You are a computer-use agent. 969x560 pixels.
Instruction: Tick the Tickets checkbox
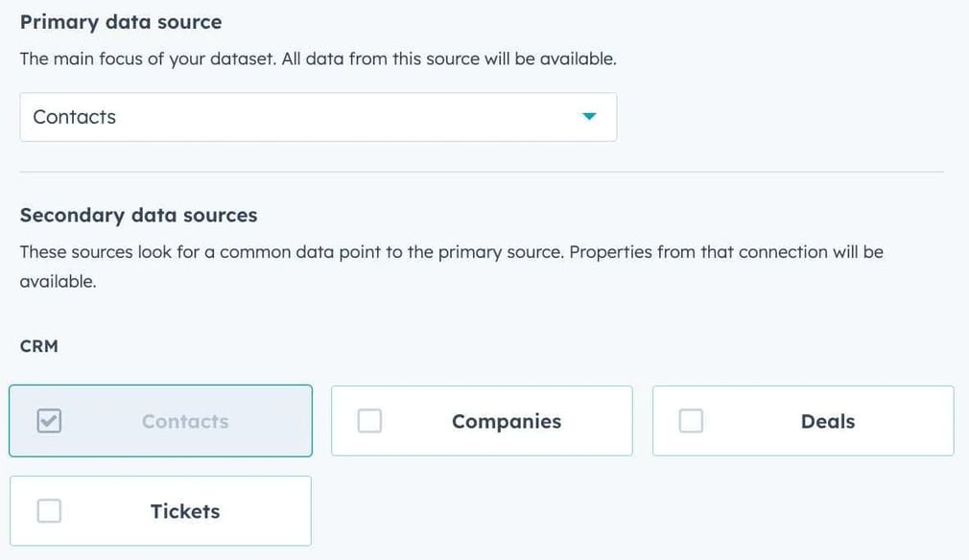[x=49, y=510]
